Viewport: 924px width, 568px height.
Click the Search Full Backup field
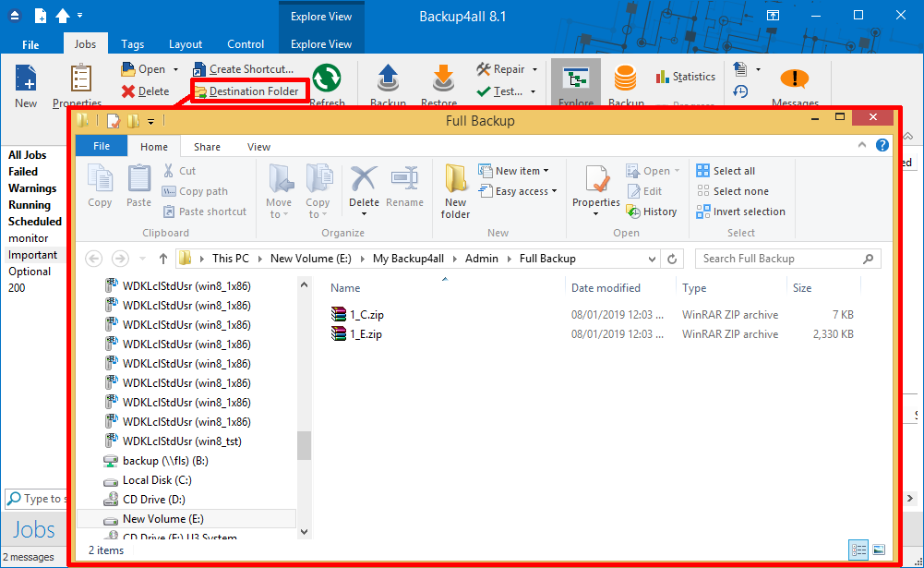pyautogui.click(x=786, y=259)
